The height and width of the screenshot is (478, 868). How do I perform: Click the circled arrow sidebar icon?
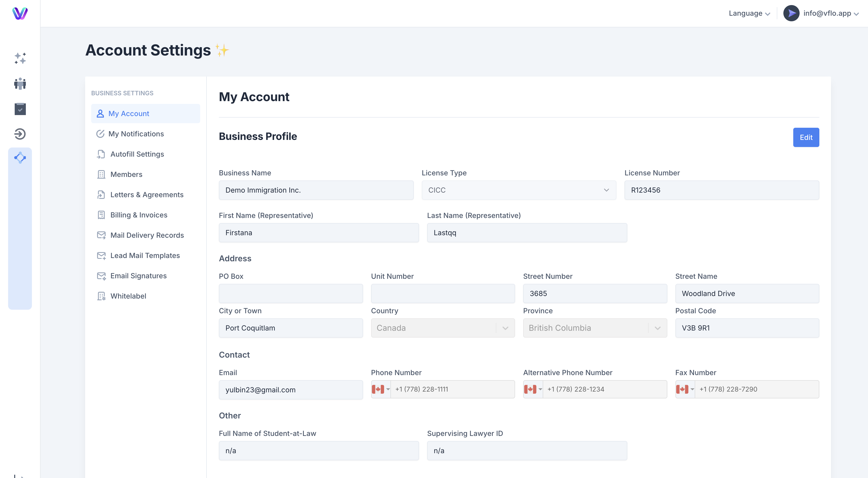[x=20, y=134]
